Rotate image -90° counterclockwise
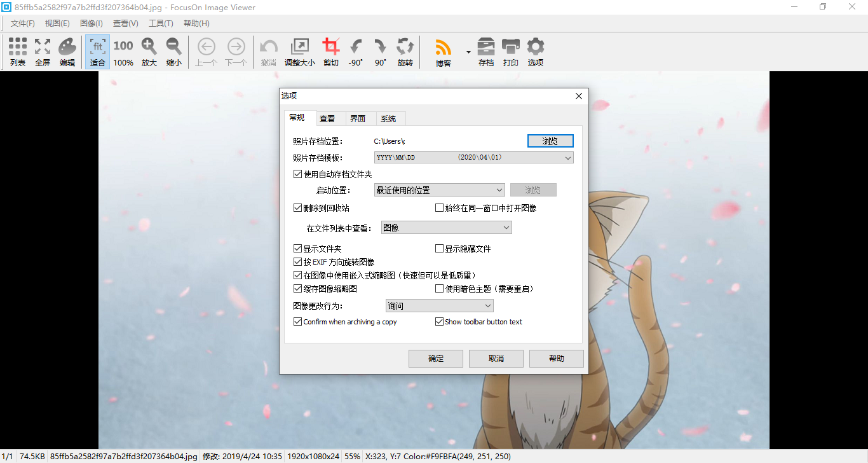The image size is (868, 463). click(x=356, y=52)
